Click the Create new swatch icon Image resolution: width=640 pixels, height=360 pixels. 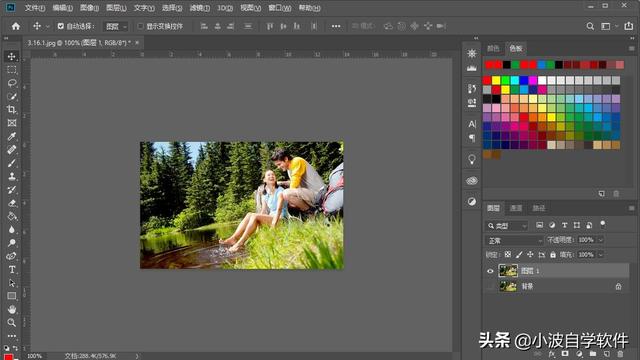[x=601, y=193]
